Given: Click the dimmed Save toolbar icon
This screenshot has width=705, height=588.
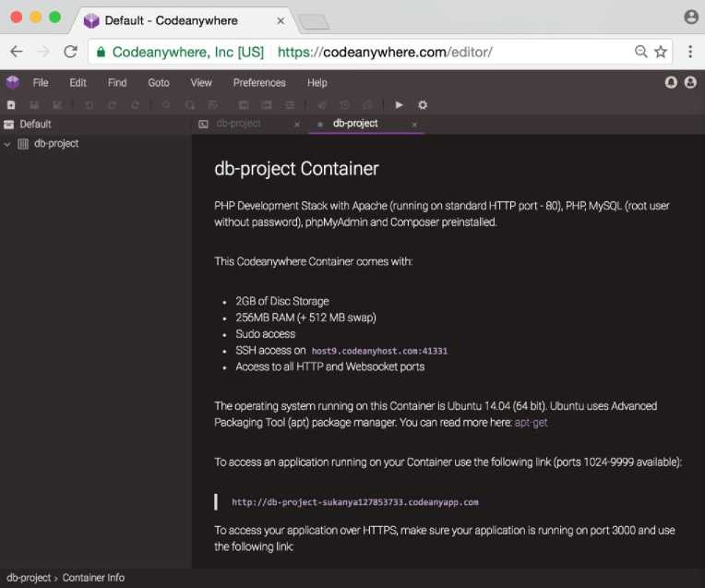Looking at the screenshot, I should click(x=34, y=105).
